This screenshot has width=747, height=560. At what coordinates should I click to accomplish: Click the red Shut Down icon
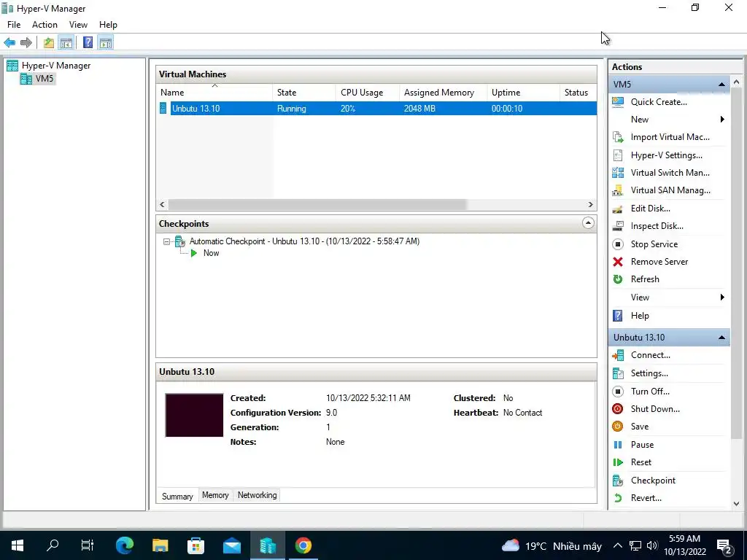[x=618, y=409]
